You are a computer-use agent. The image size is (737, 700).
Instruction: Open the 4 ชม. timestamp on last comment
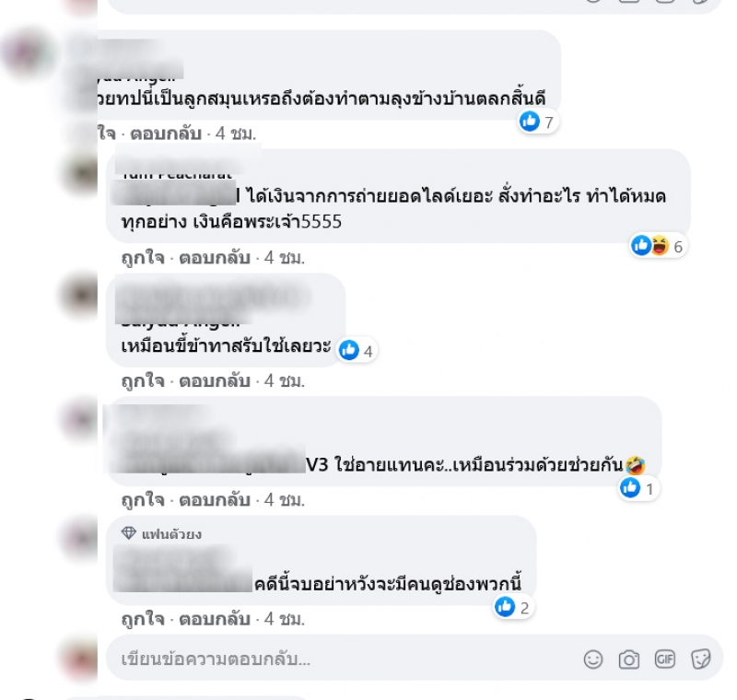tap(285, 619)
